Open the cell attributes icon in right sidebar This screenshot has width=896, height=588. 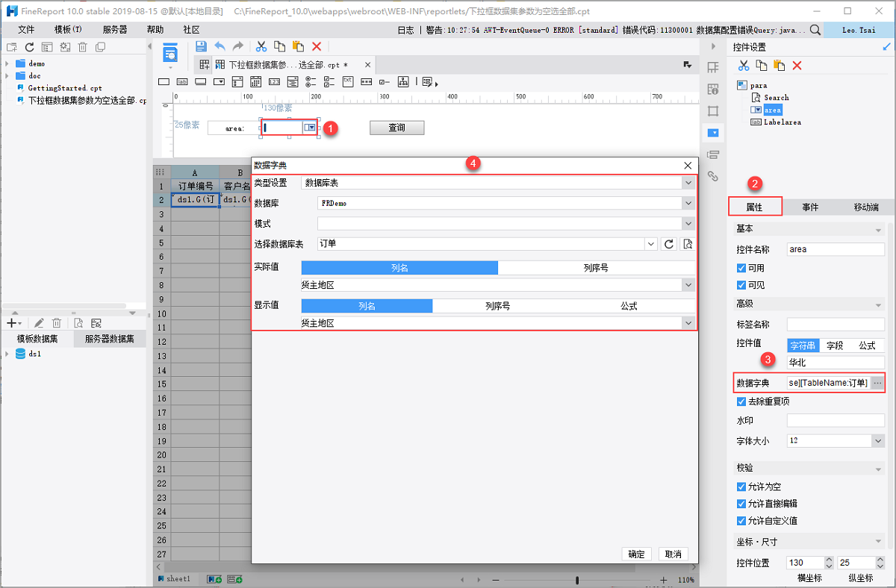[x=712, y=90]
